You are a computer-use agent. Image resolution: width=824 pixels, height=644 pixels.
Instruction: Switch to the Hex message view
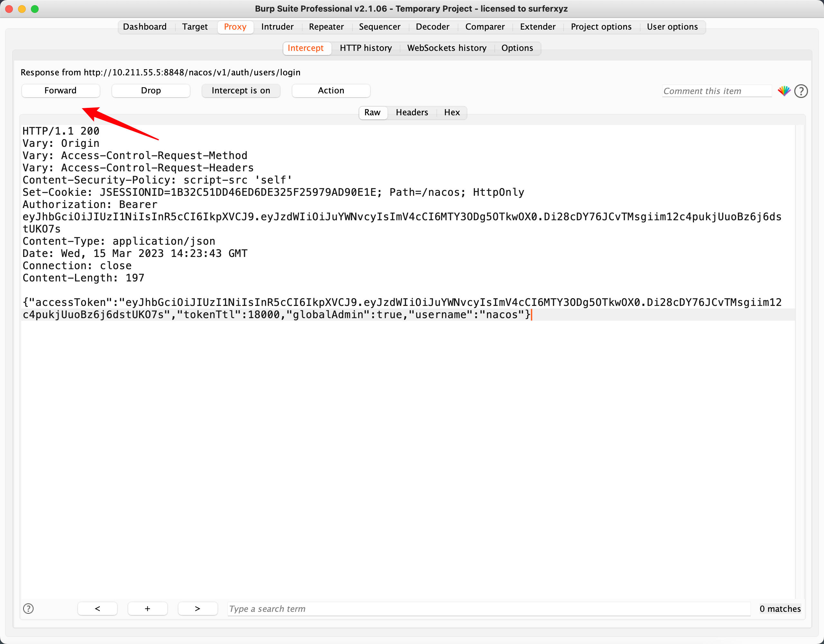coord(452,112)
